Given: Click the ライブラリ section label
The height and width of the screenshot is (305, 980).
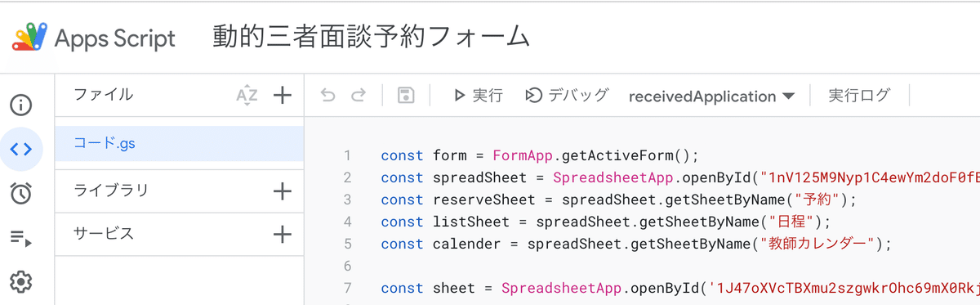Looking at the screenshot, I should click(x=111, y=191).
